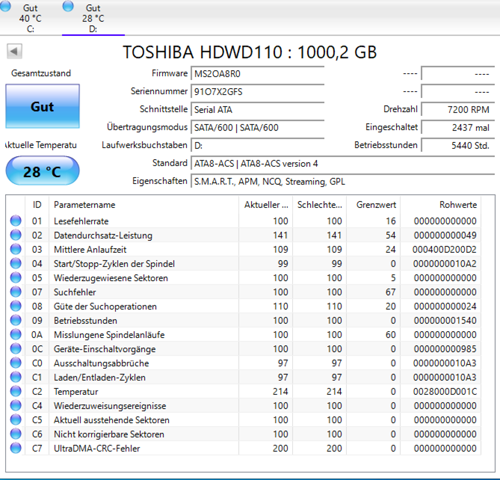Open the Gut health status button

click(x=42, y=106)
